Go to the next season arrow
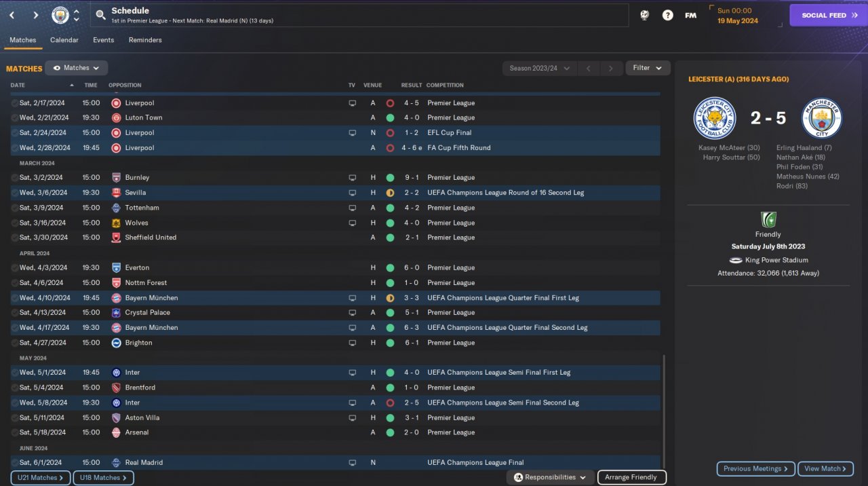This screenshot has width=868, height=486. [611, 68]
